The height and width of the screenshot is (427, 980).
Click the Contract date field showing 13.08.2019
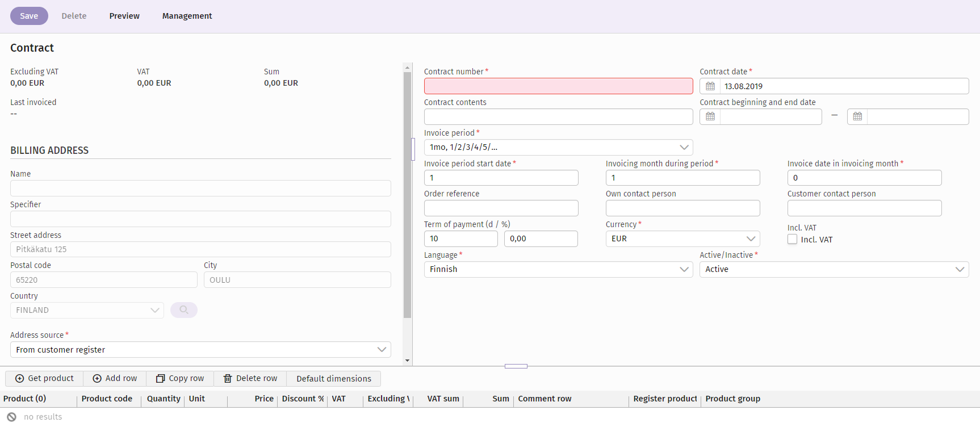click(844, 86)
